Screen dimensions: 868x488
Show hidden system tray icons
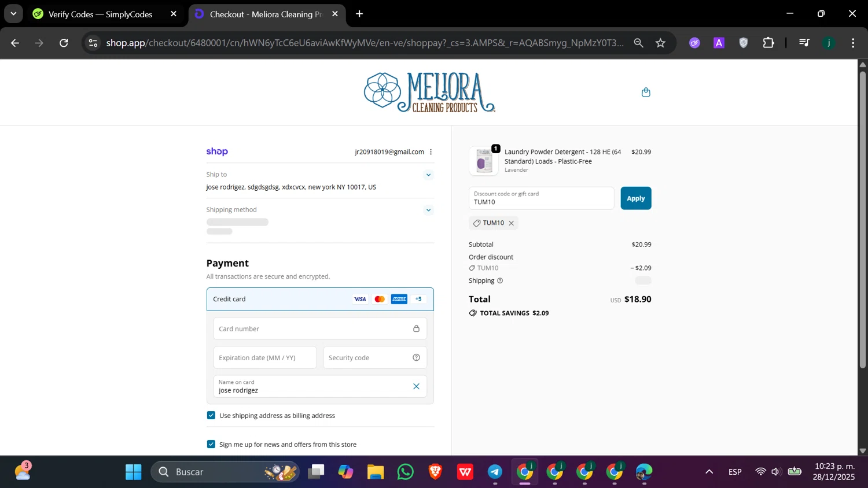click(709, 472)
